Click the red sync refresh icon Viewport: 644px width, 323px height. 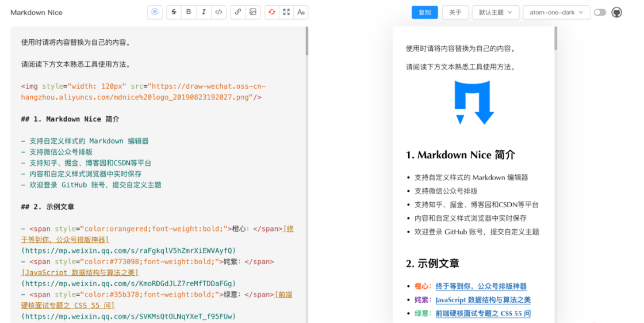point(272,12)
